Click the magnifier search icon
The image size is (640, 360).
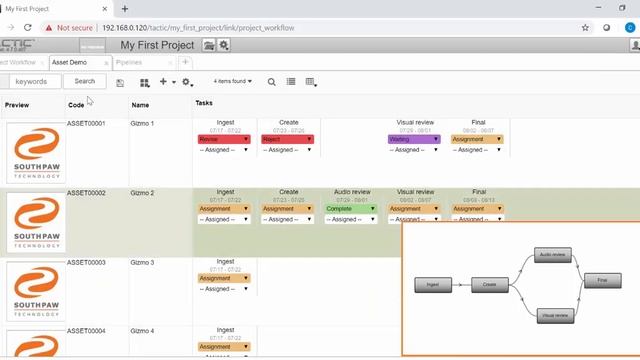(x=271, y=82)
